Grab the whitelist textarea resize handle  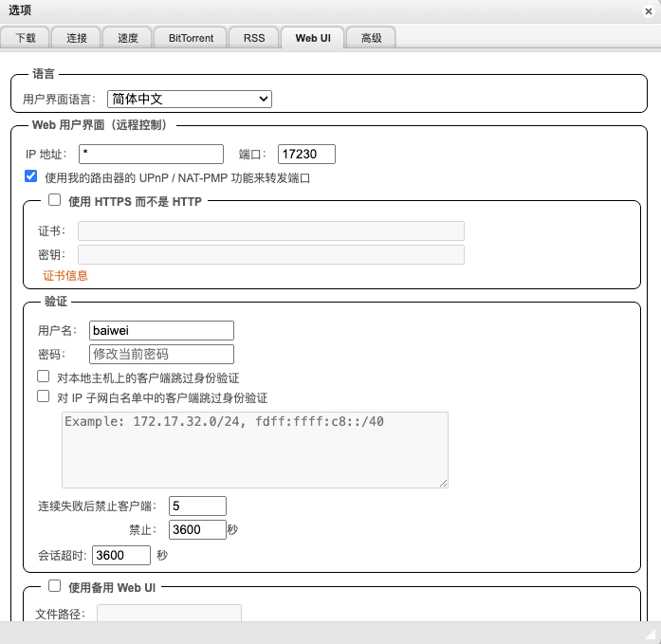[x=444, y=484]
